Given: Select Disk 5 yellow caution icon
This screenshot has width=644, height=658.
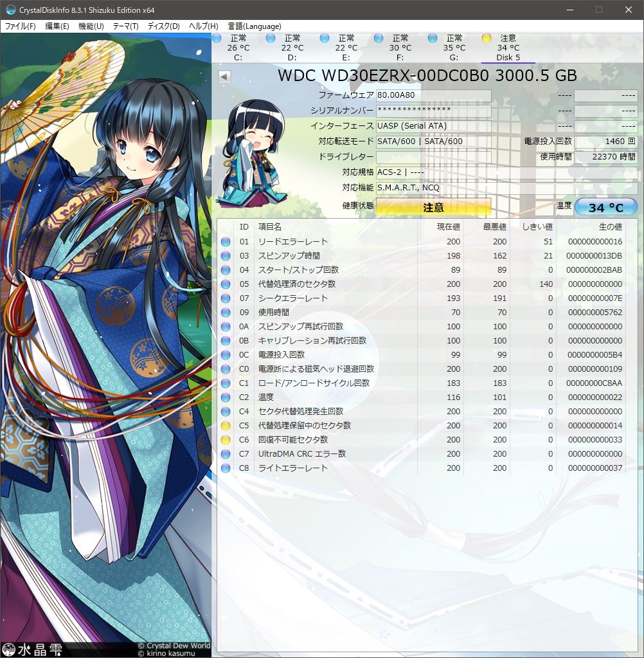Looking at the screenshot, I should click(x=487, y=38).
